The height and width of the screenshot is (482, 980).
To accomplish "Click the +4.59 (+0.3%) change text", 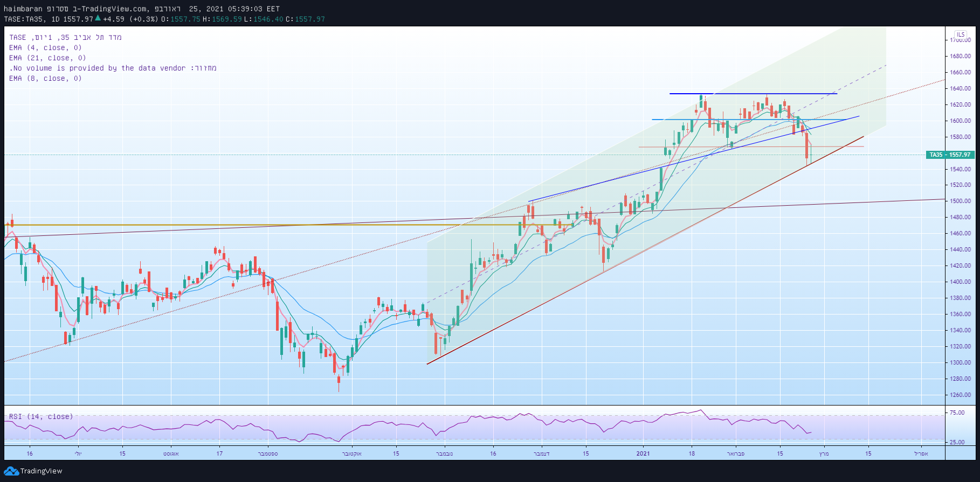I will tap(130, 19).
